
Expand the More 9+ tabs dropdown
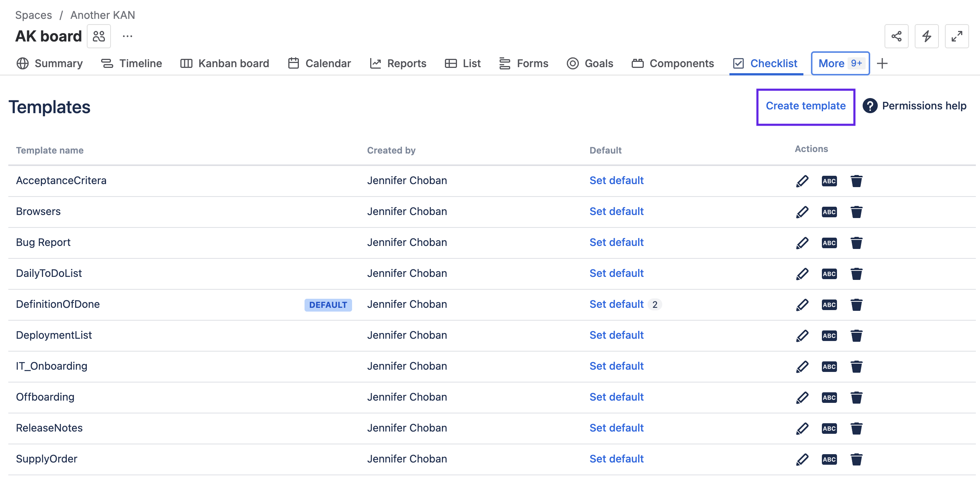click(x=840, y=63)
